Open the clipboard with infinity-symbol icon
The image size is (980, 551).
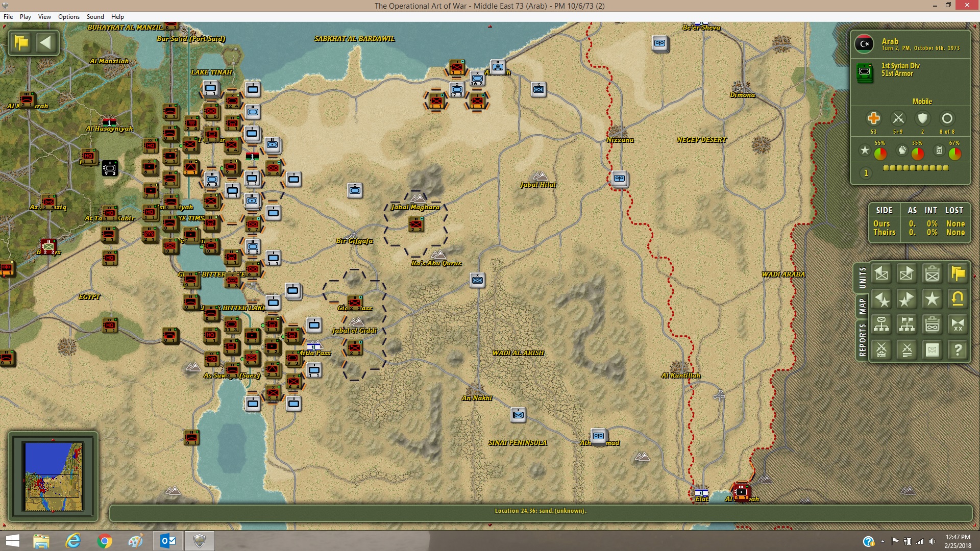coord(932,324)
